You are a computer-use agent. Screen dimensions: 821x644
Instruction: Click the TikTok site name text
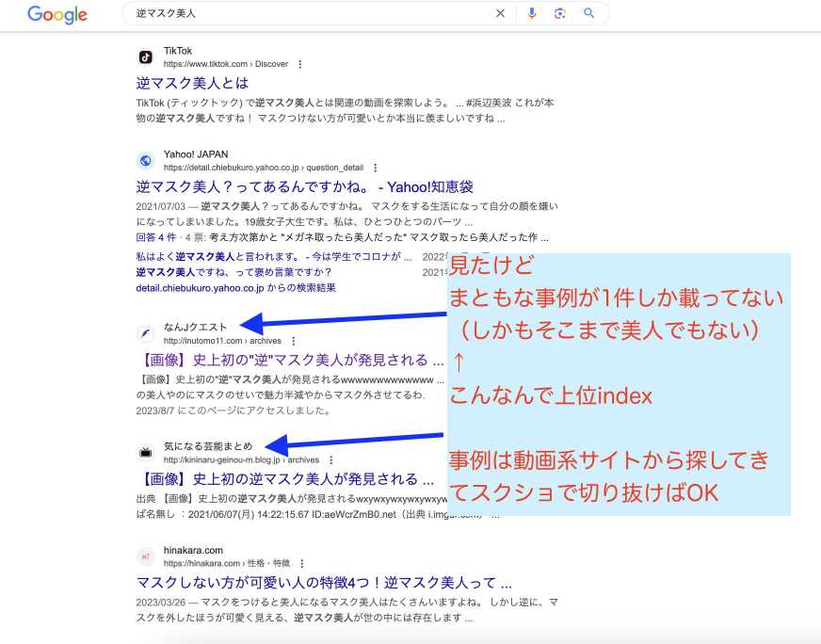coord(178,51)
